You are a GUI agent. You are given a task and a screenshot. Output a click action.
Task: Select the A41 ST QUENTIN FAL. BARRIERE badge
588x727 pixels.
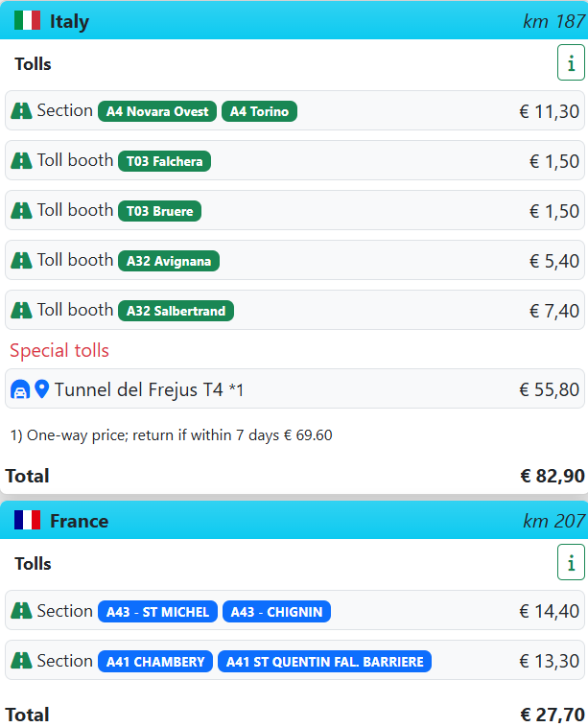click(324, 661)
